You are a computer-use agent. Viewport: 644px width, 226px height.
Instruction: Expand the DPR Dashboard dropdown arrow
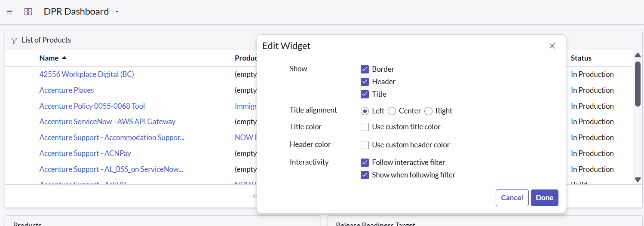pos(117,12)
